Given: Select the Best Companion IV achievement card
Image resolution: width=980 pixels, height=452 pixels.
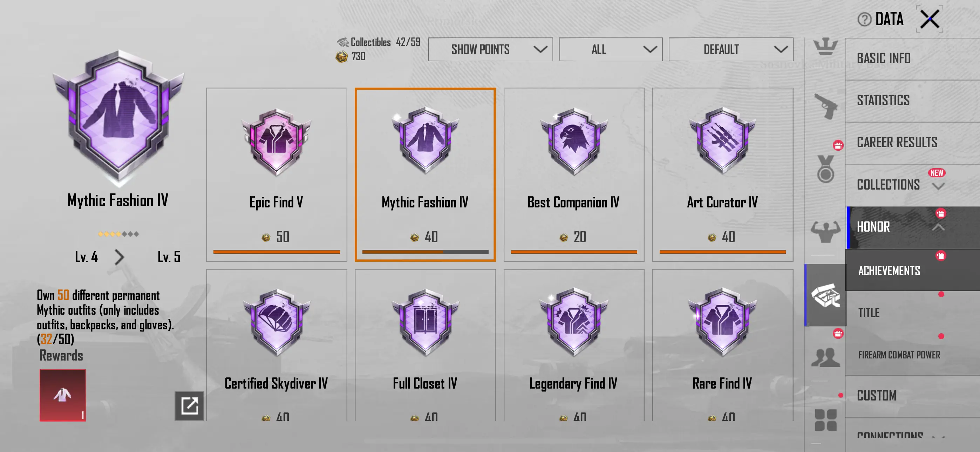Looking at the screenshot, I should 574,174.
